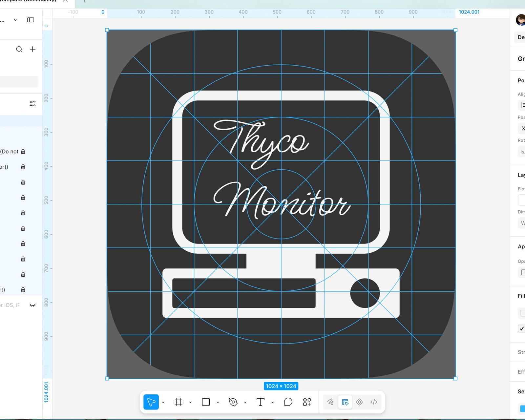
Task: Switch to the Design tab in right panel
Action: click(520, 37)
